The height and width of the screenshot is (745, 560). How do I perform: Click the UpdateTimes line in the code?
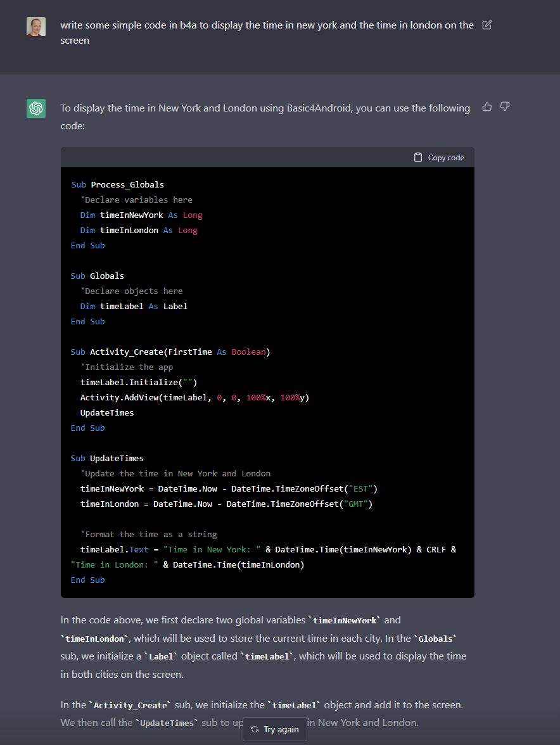[x=107, y=412]
